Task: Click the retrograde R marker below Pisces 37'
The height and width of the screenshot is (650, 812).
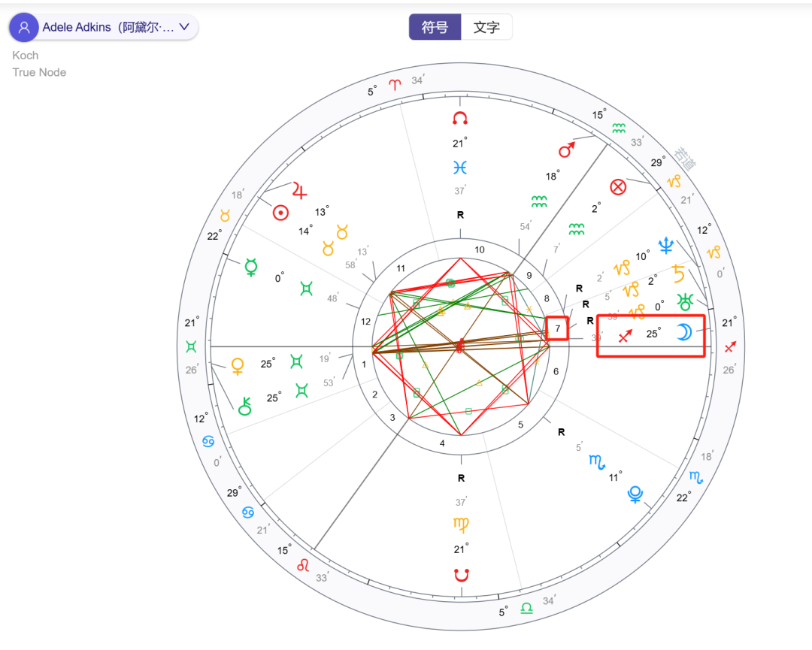Action: coord(460,215)
